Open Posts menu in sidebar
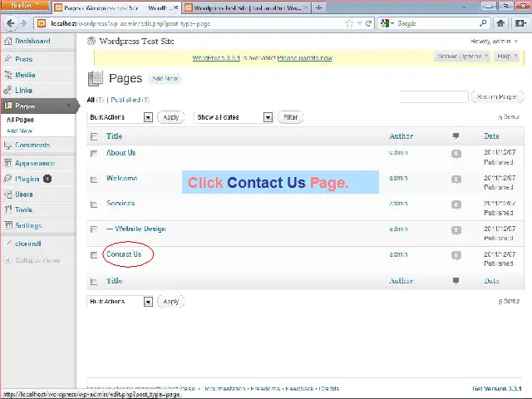Screen dimensions: 532x399 coord(24,59)
